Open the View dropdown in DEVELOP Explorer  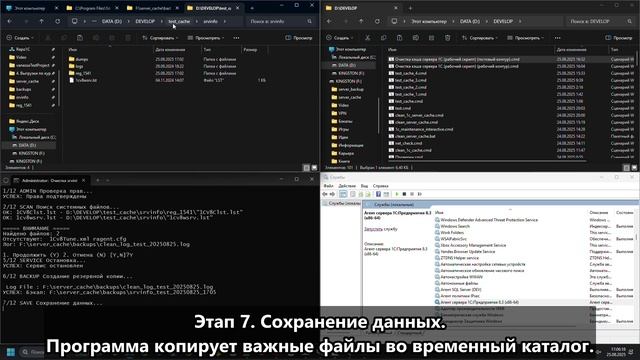point(525,38)
